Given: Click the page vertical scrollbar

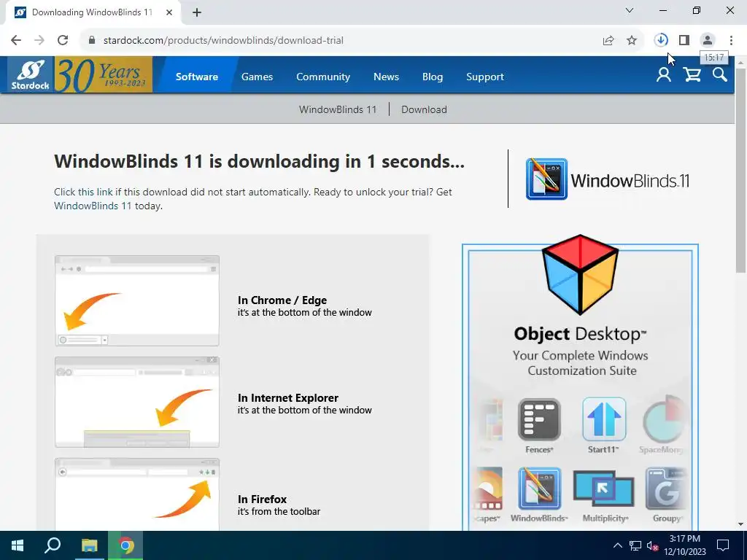Looking at the screenshot, I should [740, 169].
